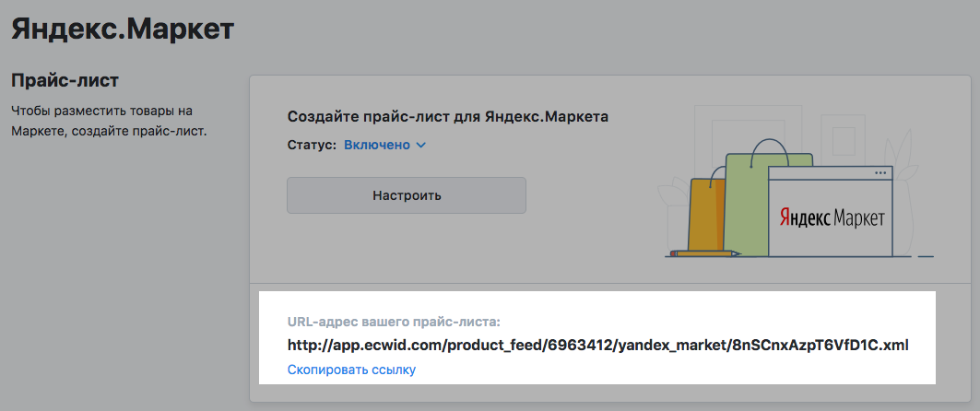Select the price list feed URL text
This screenshot has width=980, height=411.
pyautogui.click(x=597, y=345)
